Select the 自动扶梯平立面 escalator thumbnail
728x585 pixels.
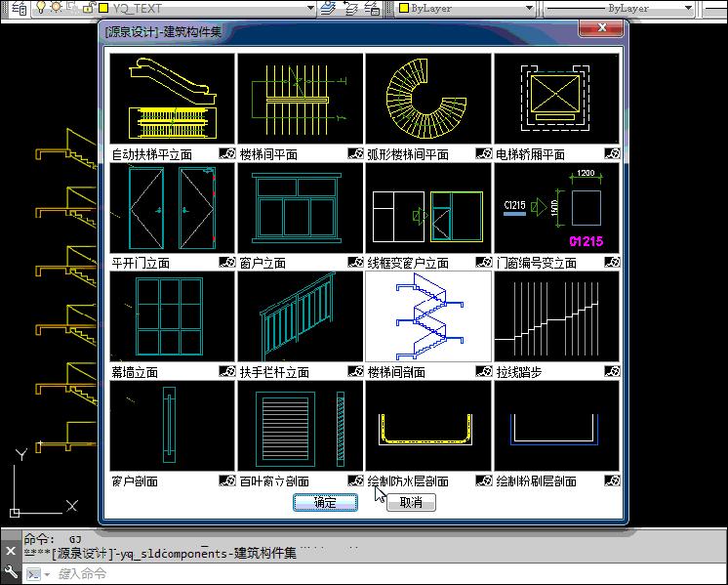[x=173, y=99]
